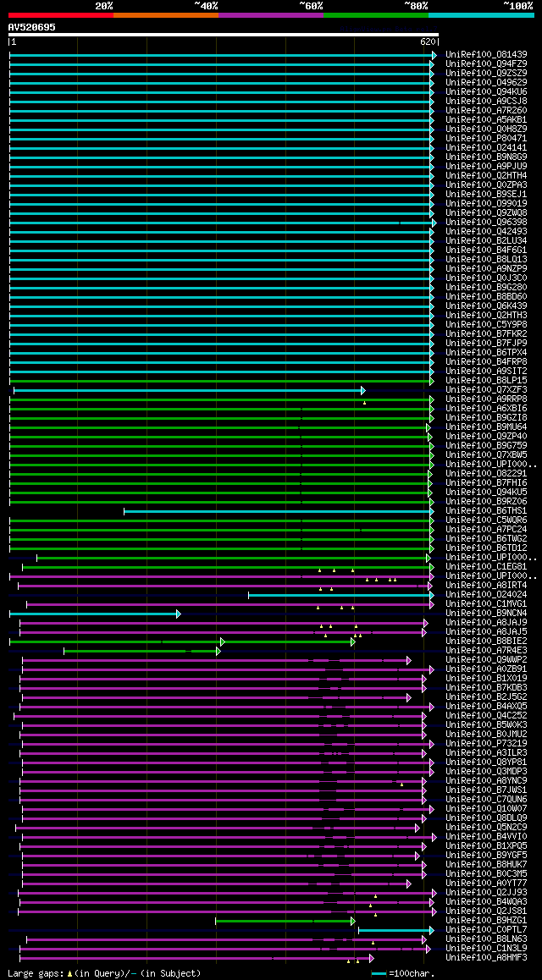Click the purple alignment bar of A8HMF3
The image size is (542, 980).
pos(196,958)
